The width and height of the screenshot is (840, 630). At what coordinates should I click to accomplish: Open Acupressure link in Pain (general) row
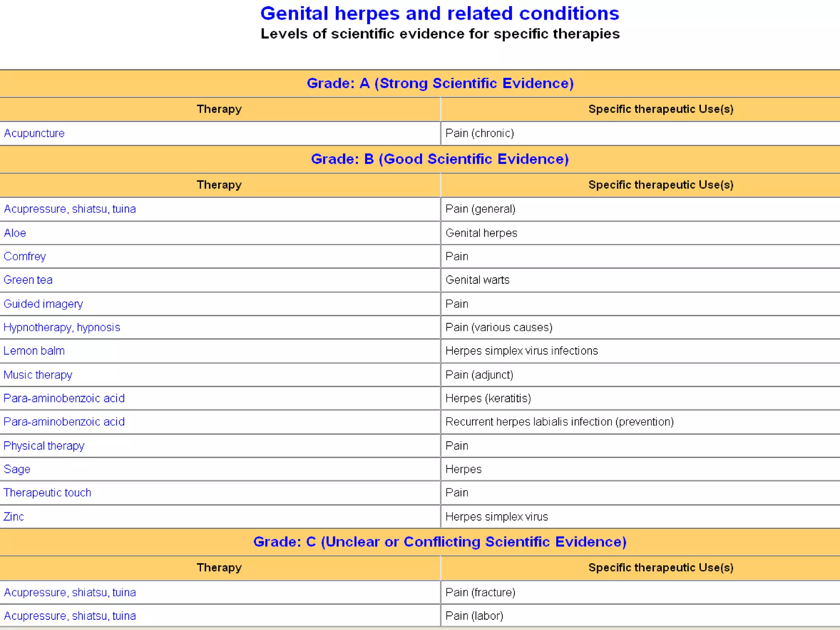(x=70, y=209)
